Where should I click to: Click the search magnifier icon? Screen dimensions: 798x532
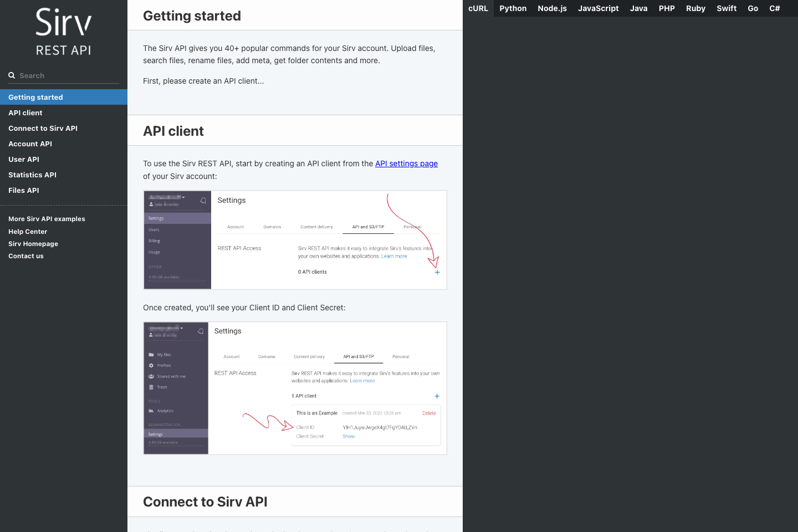[12, 75]
